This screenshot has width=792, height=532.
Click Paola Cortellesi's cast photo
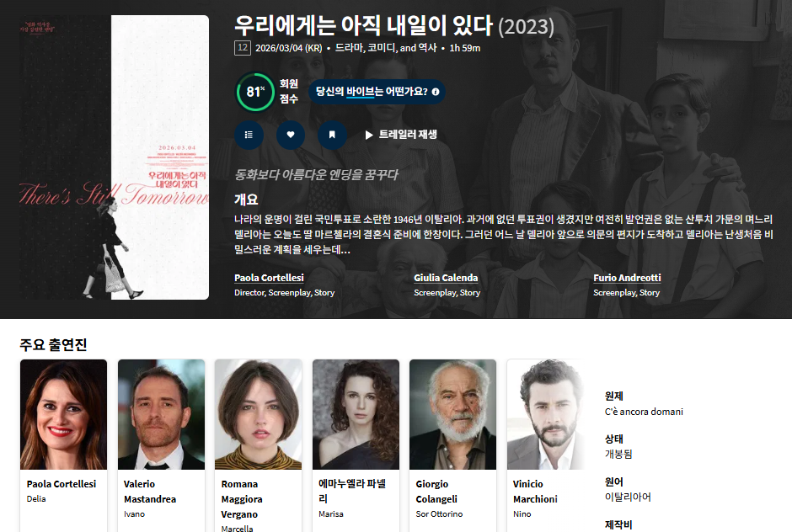pos(64,414)
